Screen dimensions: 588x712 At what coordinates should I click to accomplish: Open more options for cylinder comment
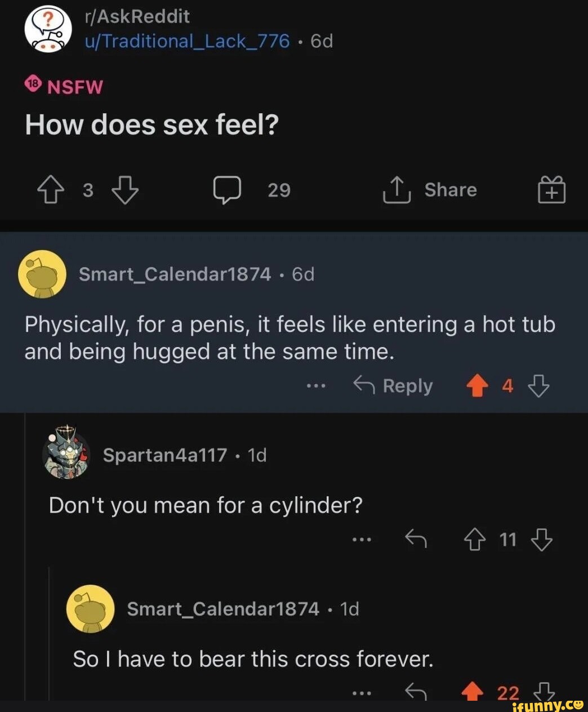(x=361, y=540)
